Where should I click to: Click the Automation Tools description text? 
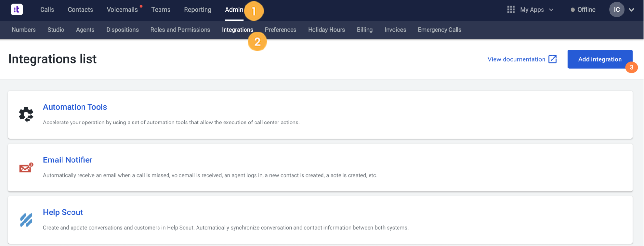pyautogui.click(x=171, y=123)
